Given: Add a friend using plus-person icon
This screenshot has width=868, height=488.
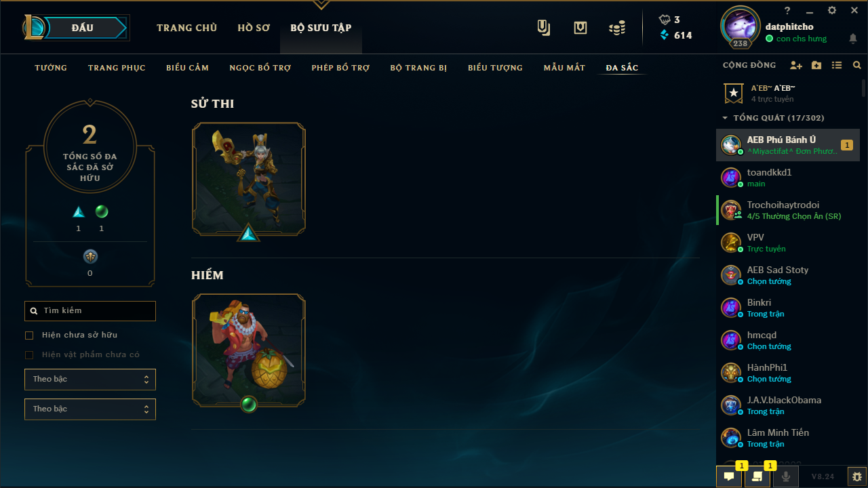Looking at the screenshot, I should pos(796,66).
